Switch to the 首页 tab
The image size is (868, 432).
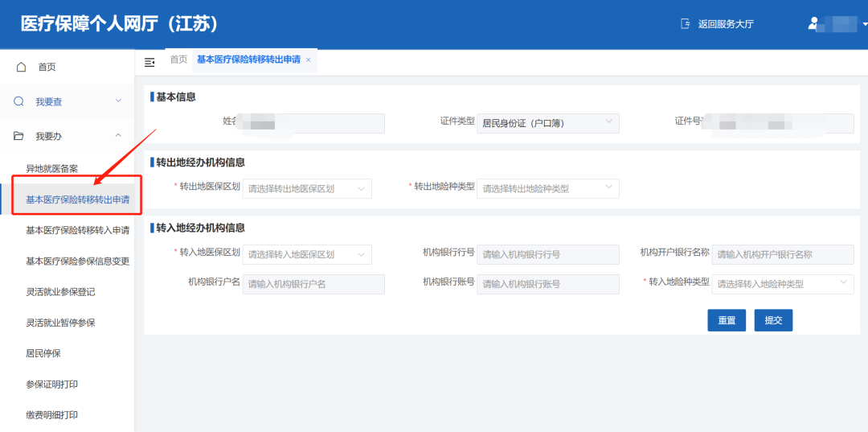click(178, 60)
